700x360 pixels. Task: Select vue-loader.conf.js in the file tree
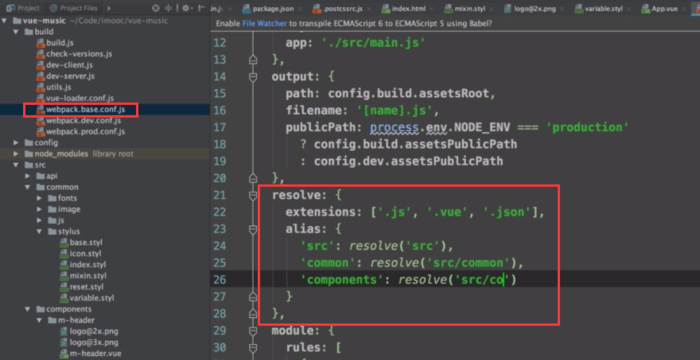click(80, 98)
